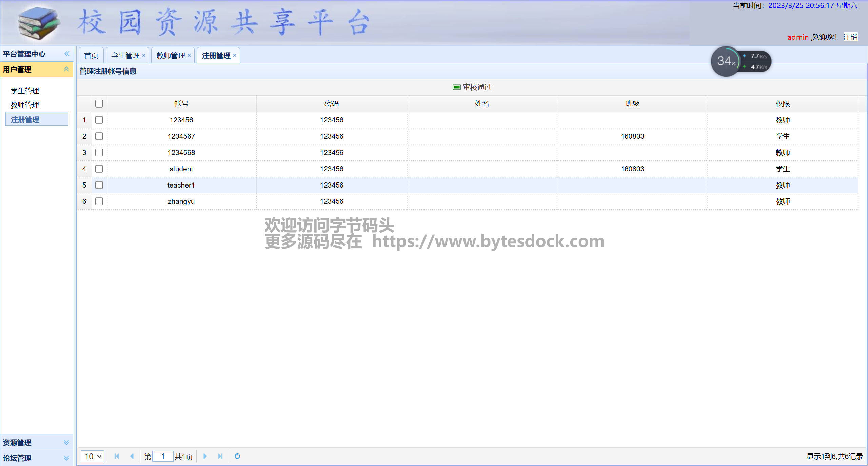Go to the previous page arrow
Screen dimensions: 868x466
(132, 456)
